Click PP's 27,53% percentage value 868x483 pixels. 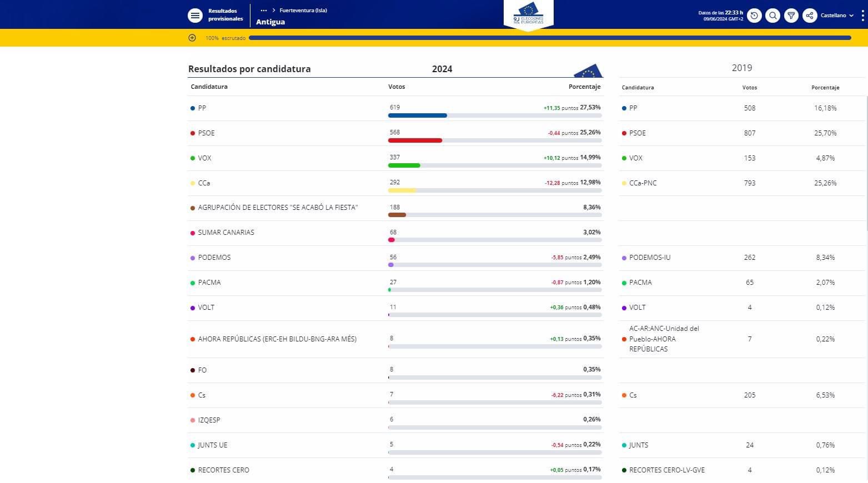590,107
